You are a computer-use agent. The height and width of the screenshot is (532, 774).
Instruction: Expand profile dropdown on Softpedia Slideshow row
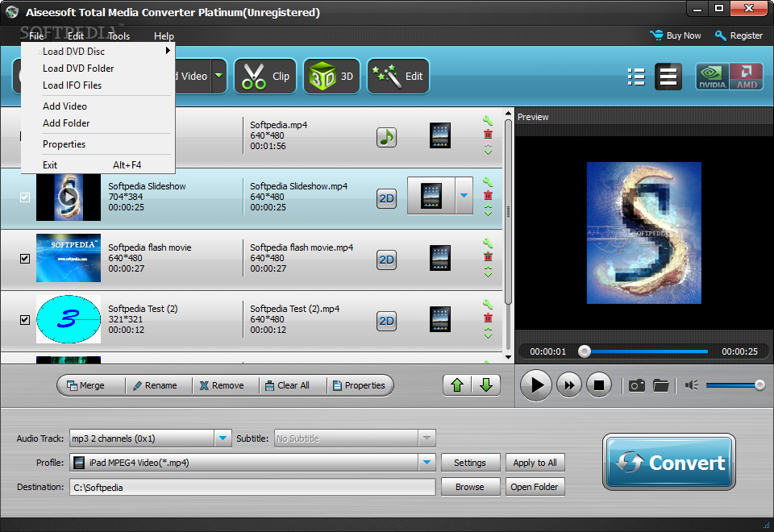tap(464, 196)
